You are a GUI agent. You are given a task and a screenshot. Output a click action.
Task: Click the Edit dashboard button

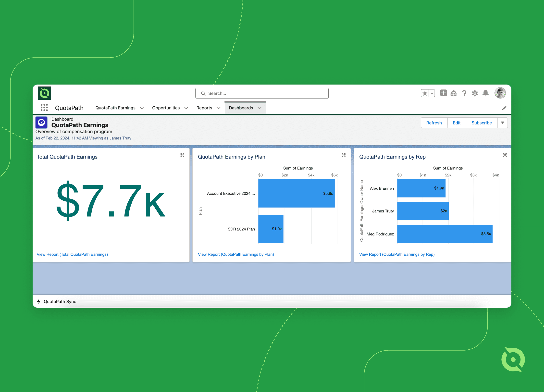[x=457, y=123]
